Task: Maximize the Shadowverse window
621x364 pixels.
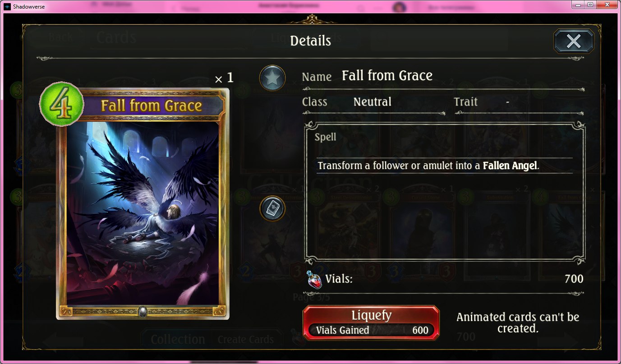Action: (590, 5)
